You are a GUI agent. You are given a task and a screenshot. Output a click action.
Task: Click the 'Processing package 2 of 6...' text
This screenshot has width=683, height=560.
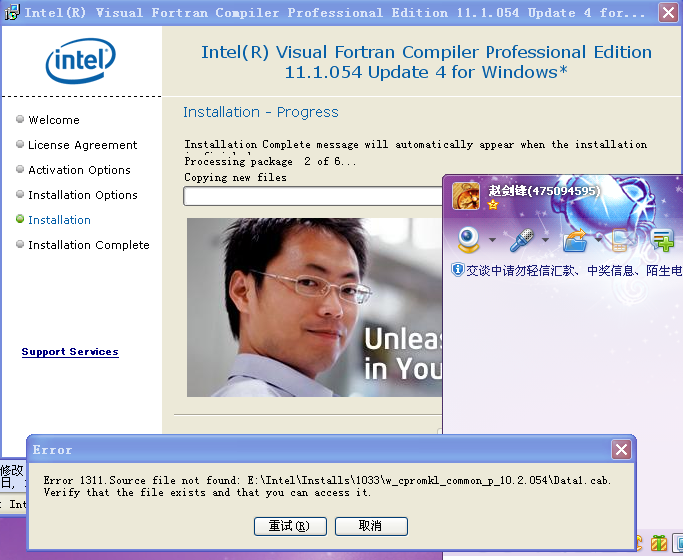[x=270, y=162]
